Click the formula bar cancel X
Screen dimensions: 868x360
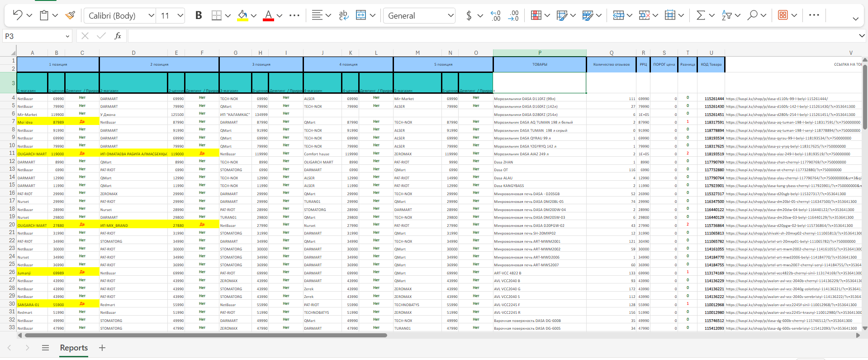pos(85,36)
